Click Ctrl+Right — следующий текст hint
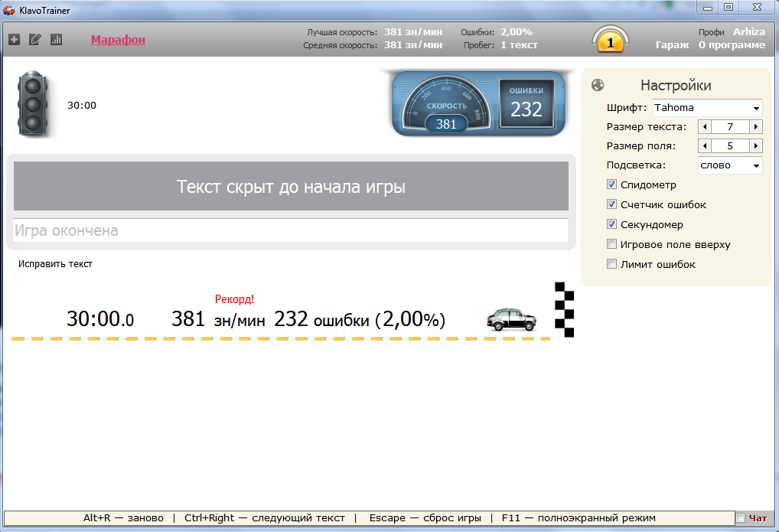The image size is (779, 532). (x=264, y=518)
